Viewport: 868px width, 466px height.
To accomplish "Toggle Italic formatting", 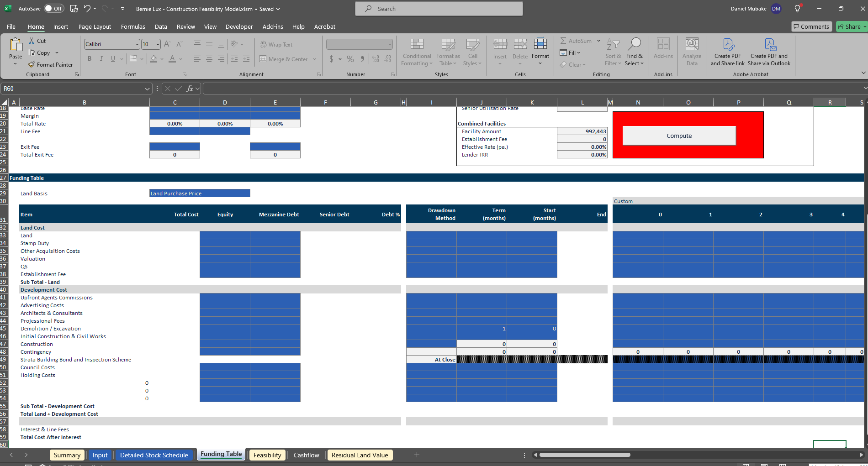I will pyautogui.click(x=101, y=59).
